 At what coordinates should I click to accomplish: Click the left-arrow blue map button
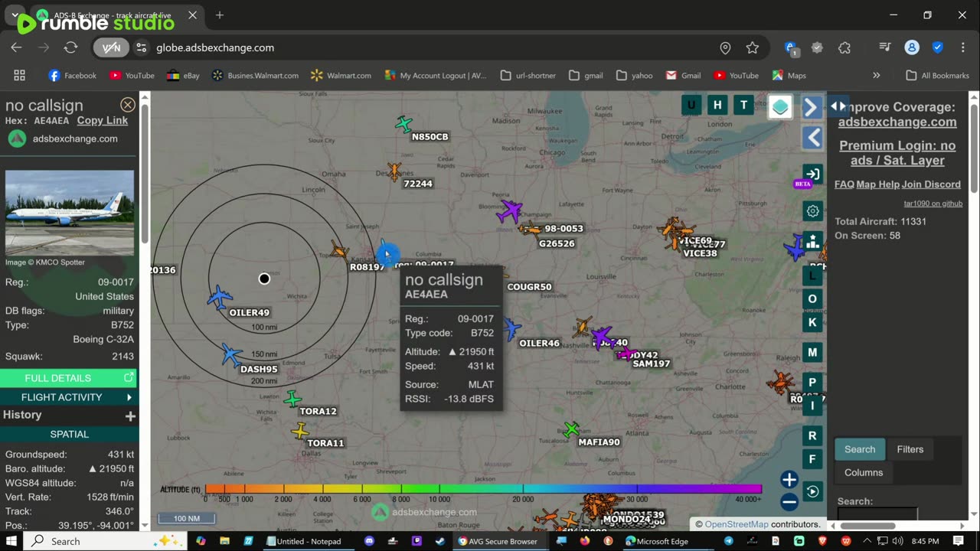coord(812,138)
